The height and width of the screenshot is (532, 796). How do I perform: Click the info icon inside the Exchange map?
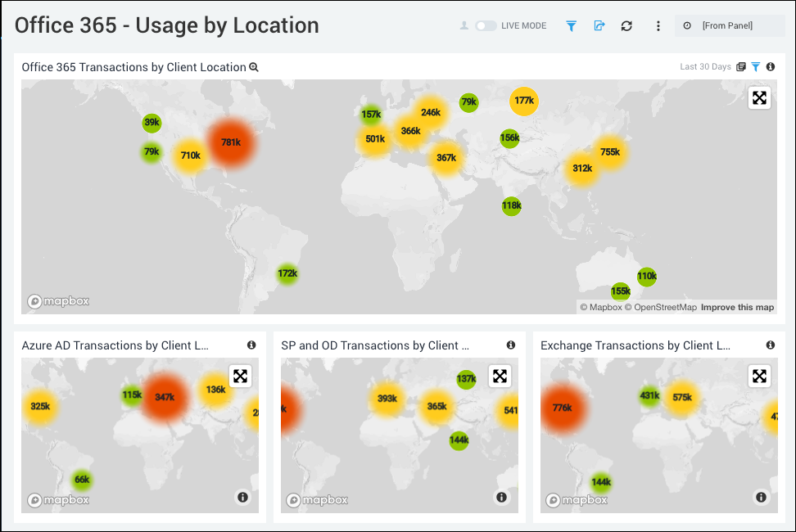coord(761,497)
